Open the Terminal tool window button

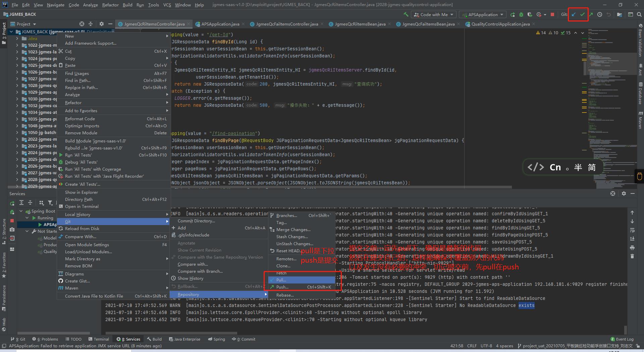coord(99,339)
